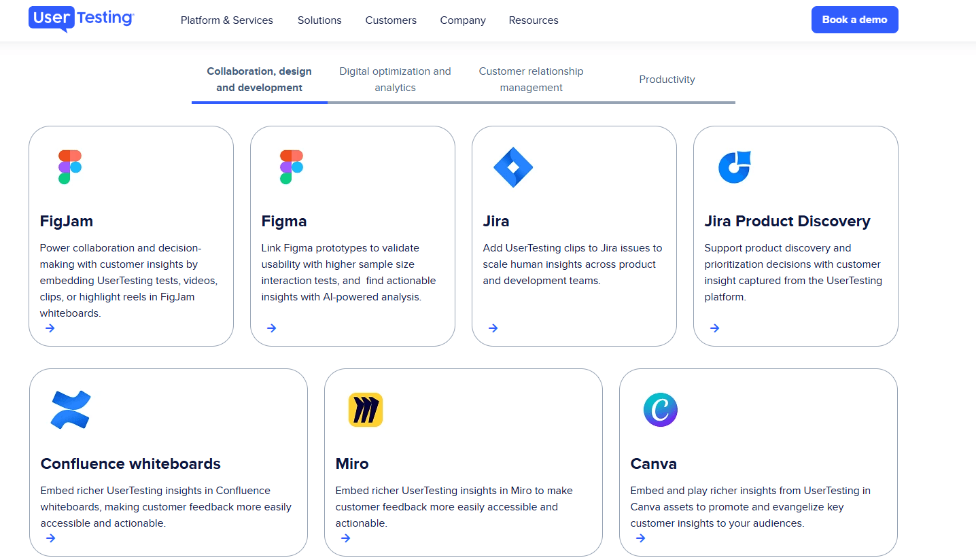Click the FigJam logo icon
Viewport: 976px width, 560px height.
69,167
